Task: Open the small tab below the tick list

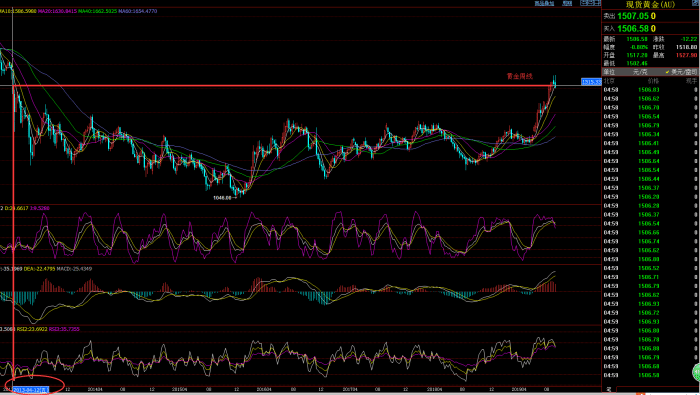Action: tap(608, 390)
